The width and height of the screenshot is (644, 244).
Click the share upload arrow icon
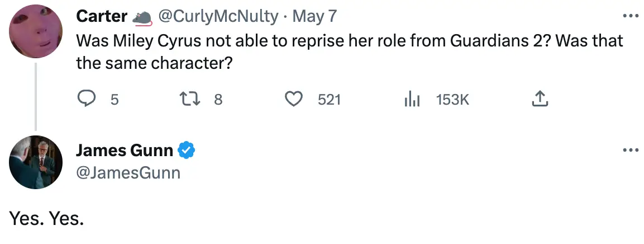pos(538,100)
